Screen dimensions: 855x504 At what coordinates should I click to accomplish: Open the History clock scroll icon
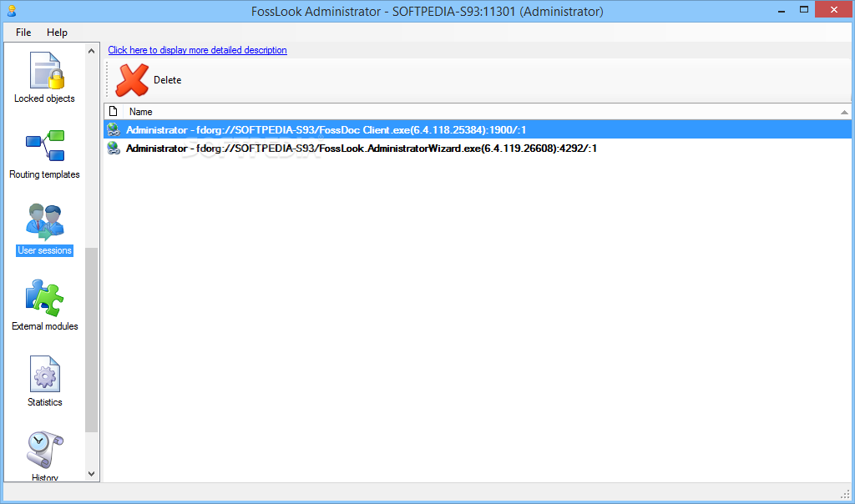click(x=45, y=450)
